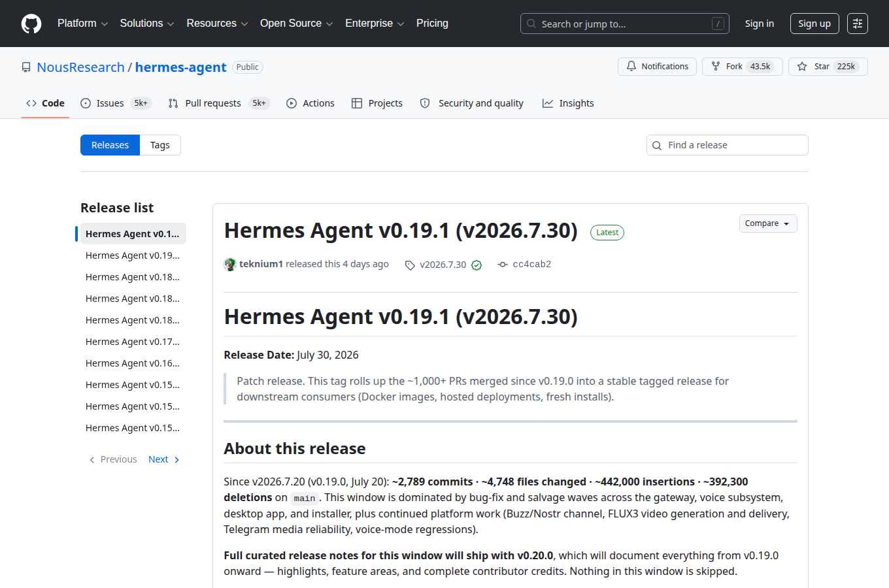Screen dimensions: 889x588
Task: Expand the Resources menu
Action: (218, 24)
